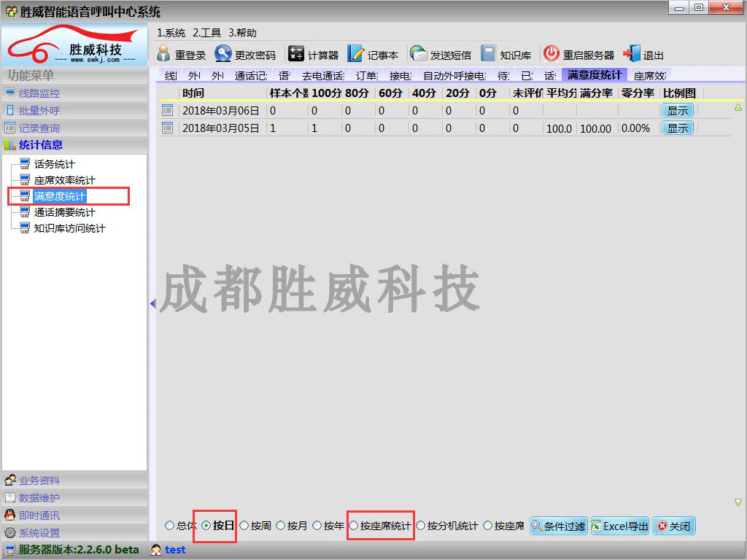The width and height of the screenshot is (747, 560).
Task: Click the 业务资料 people icon
Action: tap(10, 480)
